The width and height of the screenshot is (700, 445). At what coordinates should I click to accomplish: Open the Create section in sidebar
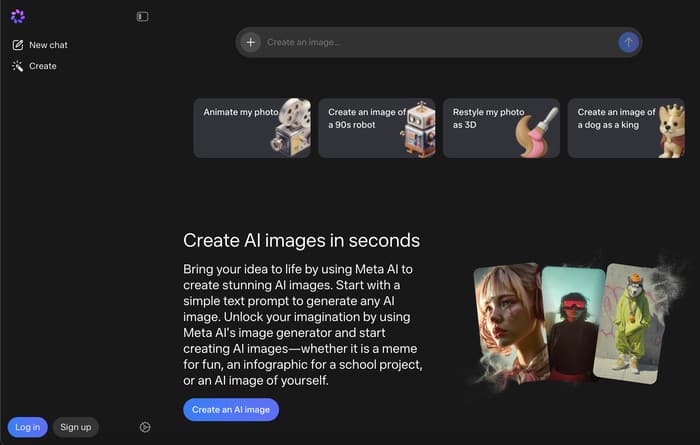pos(34,66)
